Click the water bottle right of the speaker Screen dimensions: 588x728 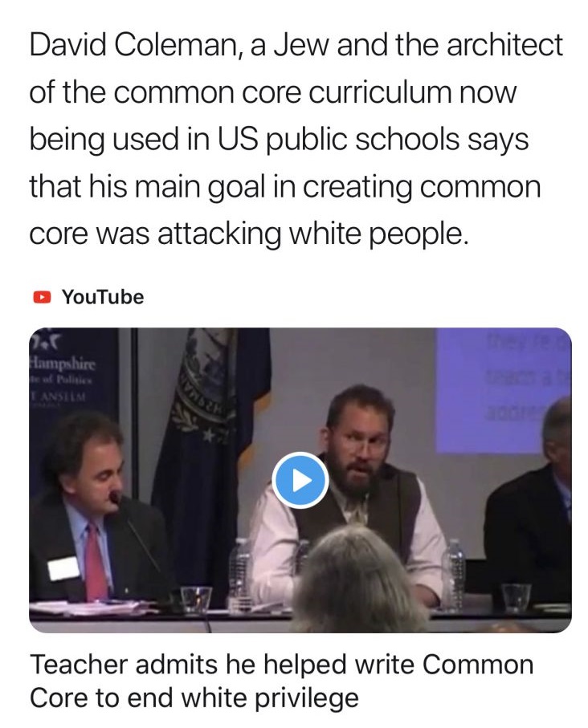coord(455,574)
